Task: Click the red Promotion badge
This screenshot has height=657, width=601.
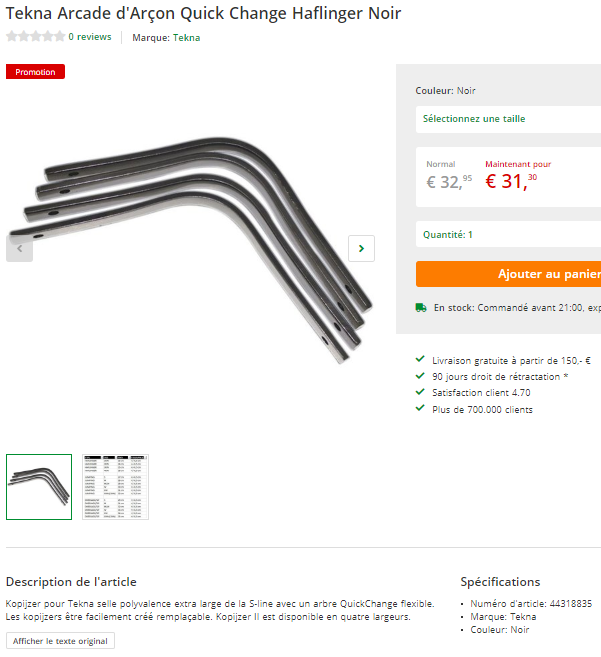Action: tap(35, 72)
